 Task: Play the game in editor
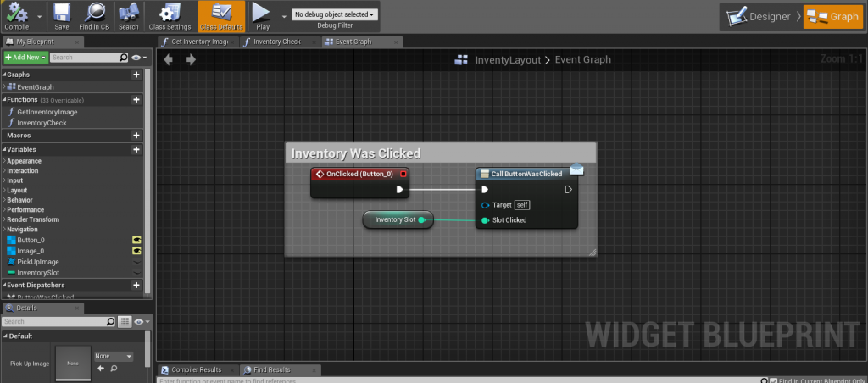click(263, 16)
